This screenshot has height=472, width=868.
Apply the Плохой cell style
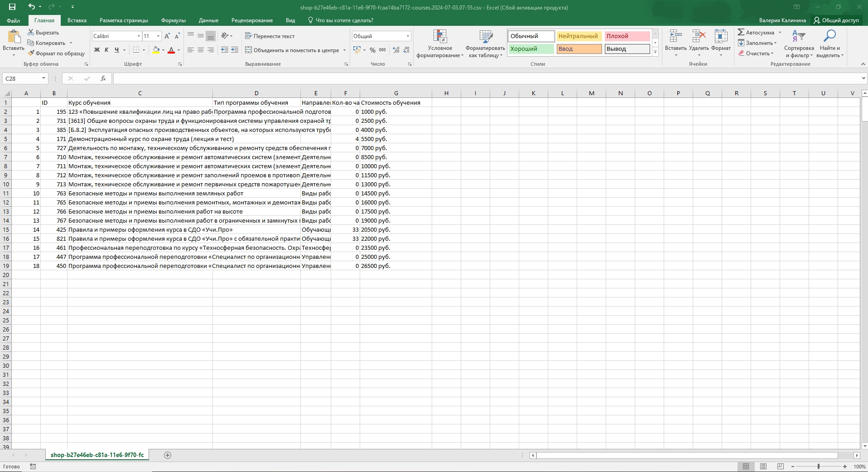[x=627, y=36]
